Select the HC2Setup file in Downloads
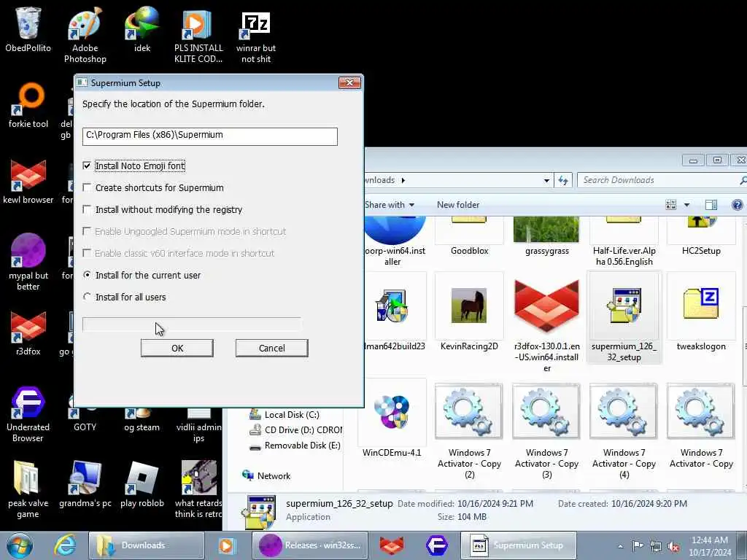 (x=701, y=236)
